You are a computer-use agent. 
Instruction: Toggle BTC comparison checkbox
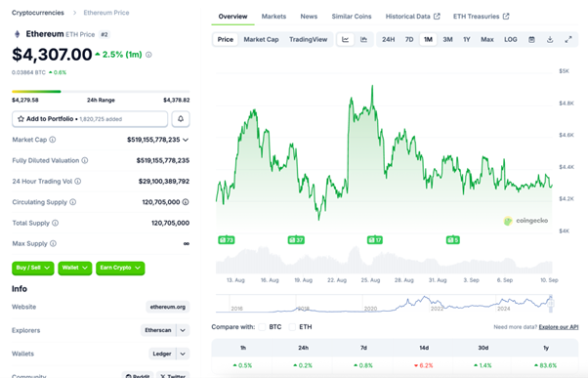click(x=262, y=327)
